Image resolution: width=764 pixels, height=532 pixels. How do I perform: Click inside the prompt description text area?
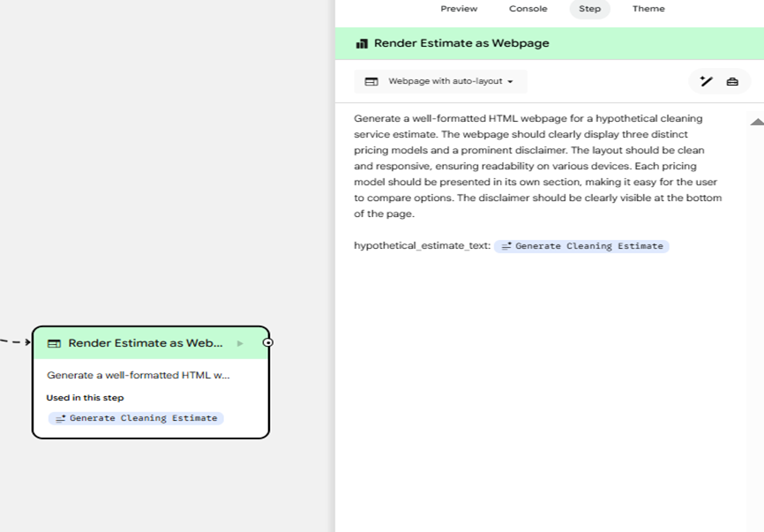tap(537, 166)
